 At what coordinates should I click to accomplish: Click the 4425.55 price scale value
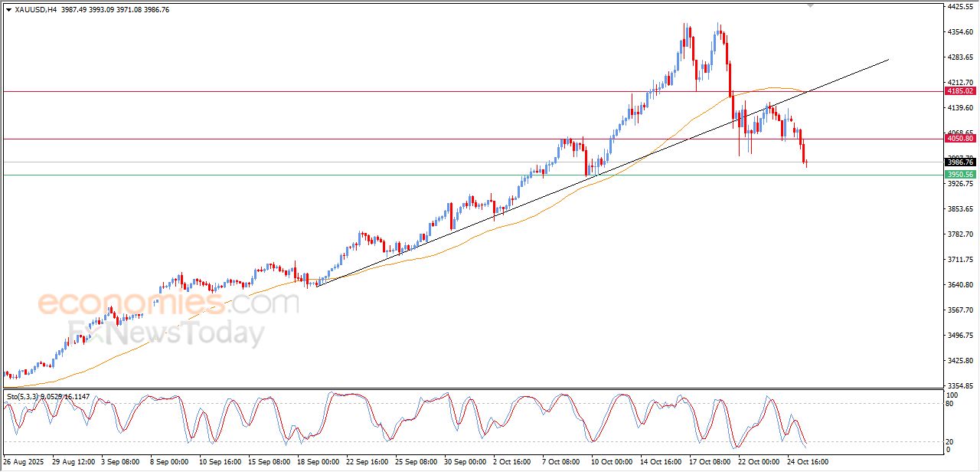(959, 6)
